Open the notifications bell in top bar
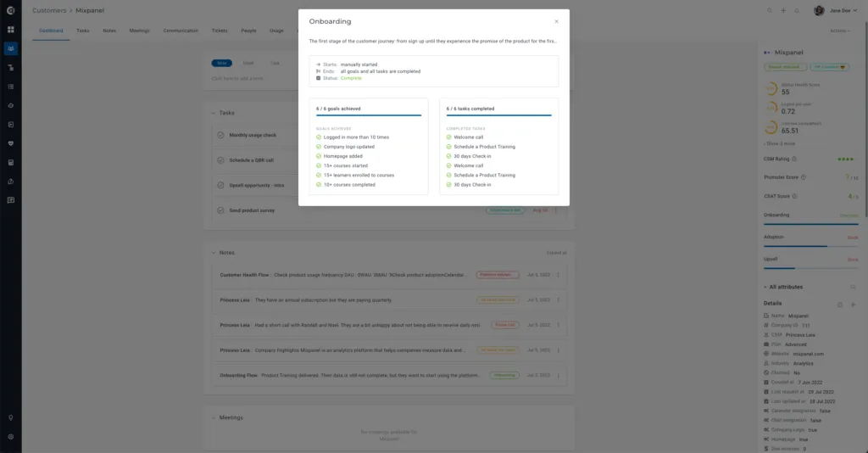The height and width of the screenshot is (453, 868). [797, 10]
